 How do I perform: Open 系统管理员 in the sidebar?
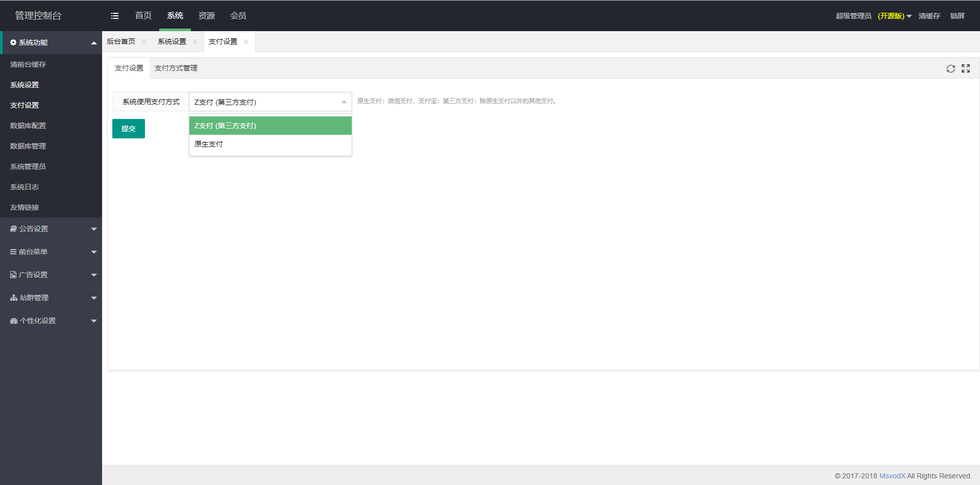pos(28,166)
